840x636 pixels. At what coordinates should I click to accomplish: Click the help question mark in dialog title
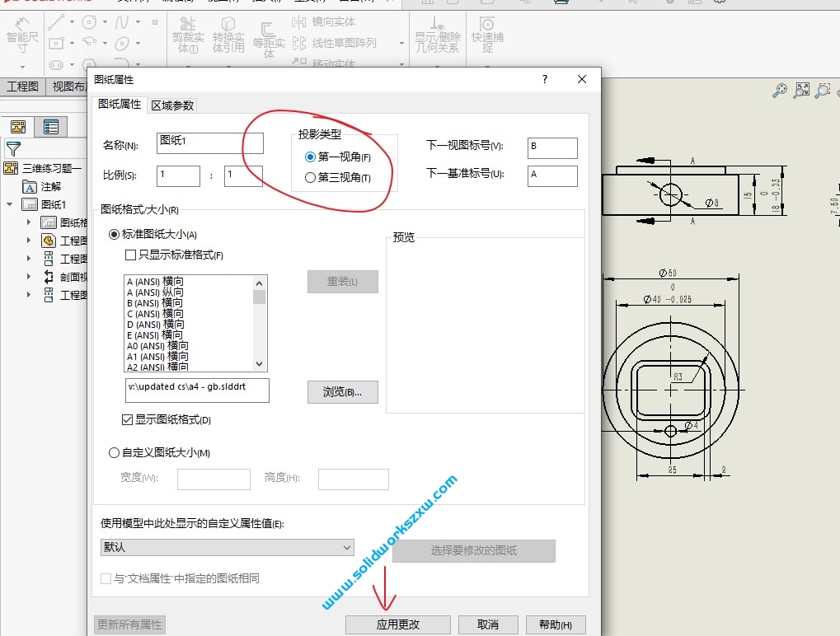(544, 79)
